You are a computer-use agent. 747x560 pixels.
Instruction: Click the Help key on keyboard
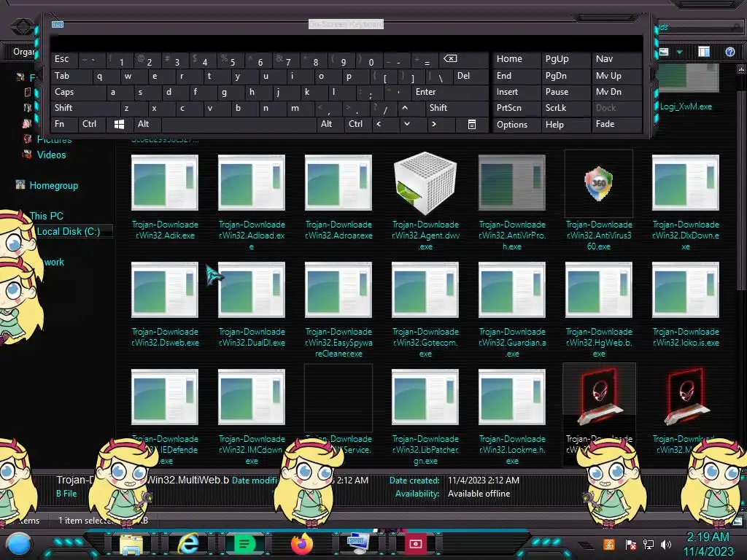565,124
